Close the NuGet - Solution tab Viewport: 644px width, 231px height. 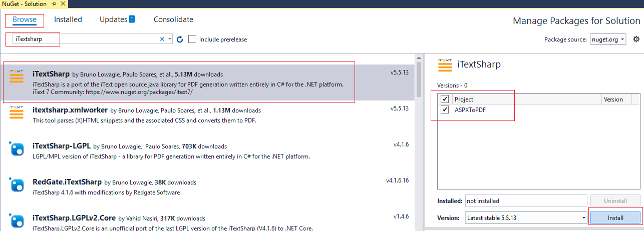pyautogui.click(x=64, y=4)
